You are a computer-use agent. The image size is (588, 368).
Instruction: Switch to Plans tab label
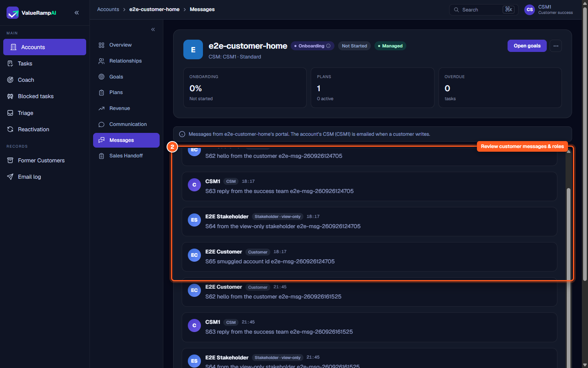point(116,92)
